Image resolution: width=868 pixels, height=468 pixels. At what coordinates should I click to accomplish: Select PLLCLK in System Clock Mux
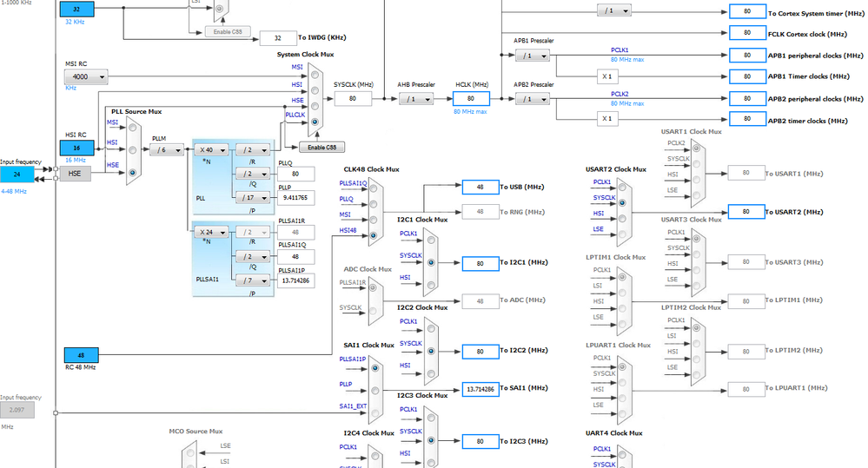[x=315, y=122]
